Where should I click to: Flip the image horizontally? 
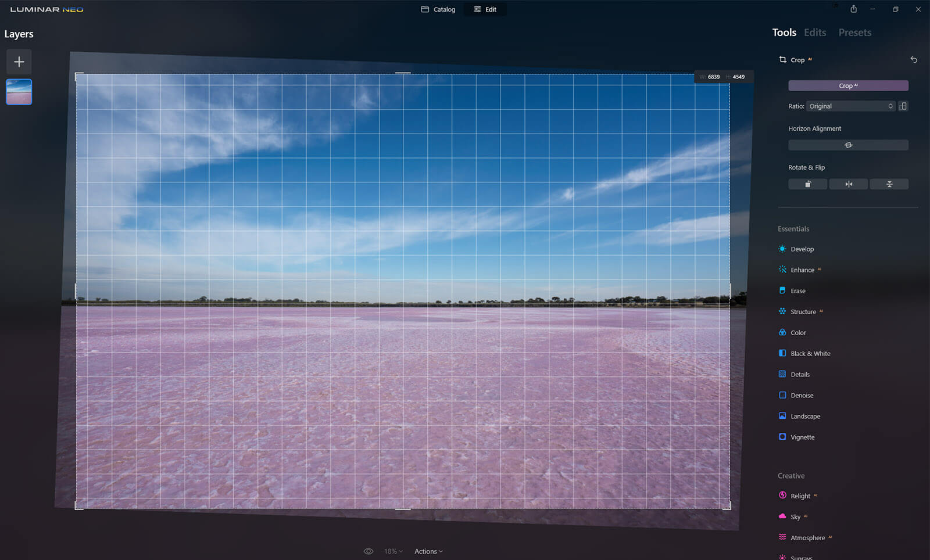[x=848, y=184]
